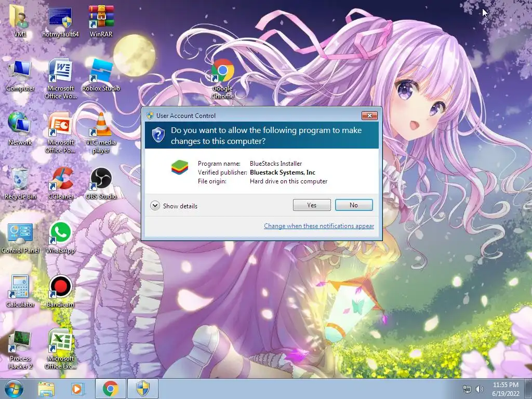Click No to deny the program
This screenshot has height=399, width=532.
(x=354, y=205)
